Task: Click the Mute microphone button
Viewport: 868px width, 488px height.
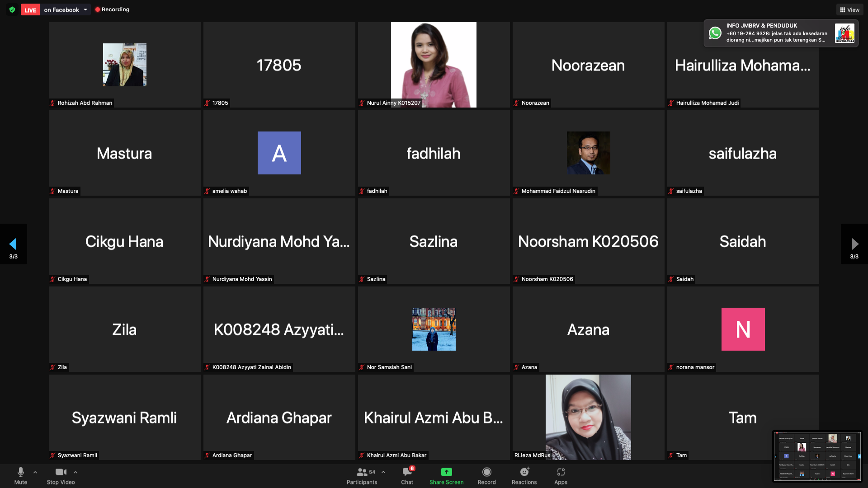Action: 20,476
